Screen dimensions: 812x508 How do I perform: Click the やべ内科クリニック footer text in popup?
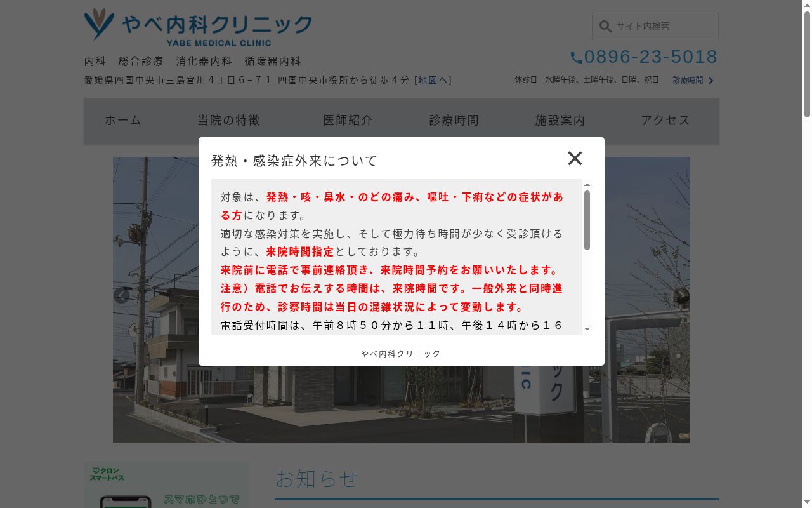coord(401,354)
